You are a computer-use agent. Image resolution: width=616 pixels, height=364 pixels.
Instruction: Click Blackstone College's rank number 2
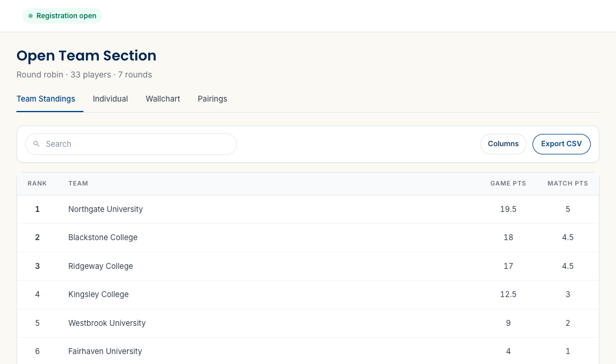(x=37, y=237)
